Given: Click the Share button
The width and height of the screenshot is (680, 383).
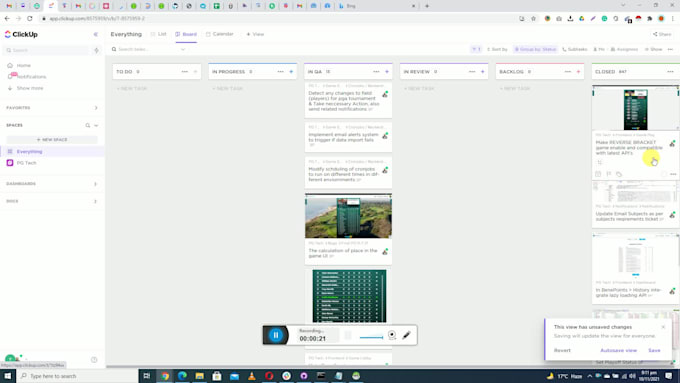Looking at the screenshot, I should pyautogui.click(x=662, y=34).
